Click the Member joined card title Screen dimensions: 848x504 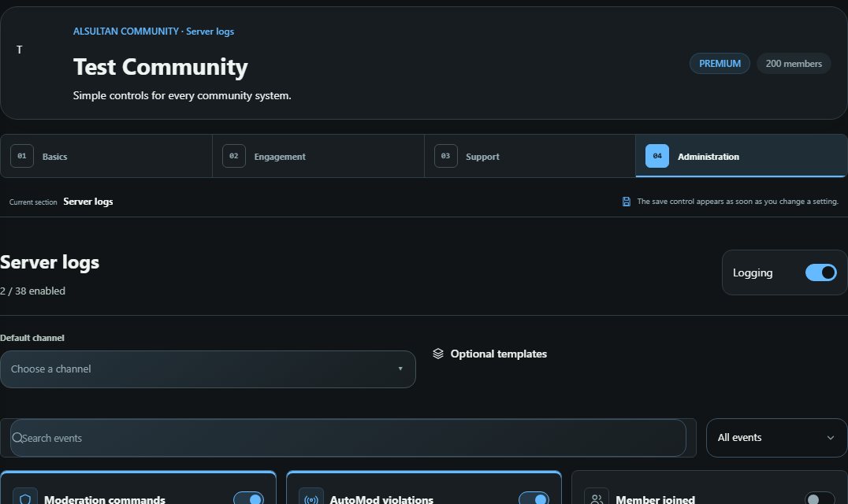coord(655,500)
